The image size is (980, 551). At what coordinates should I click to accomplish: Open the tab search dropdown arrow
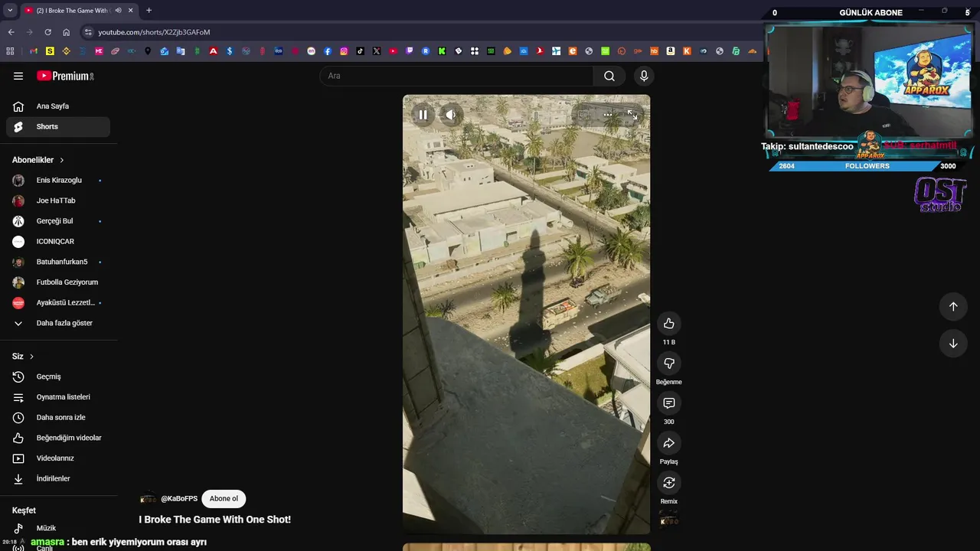(x=10, y=10)
